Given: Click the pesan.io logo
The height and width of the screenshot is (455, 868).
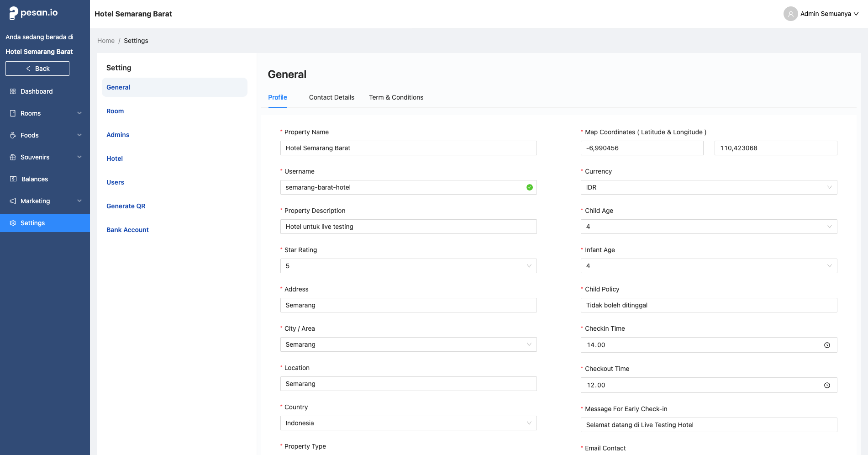Looking at the screenshot, I should click(x=33, y=13).
